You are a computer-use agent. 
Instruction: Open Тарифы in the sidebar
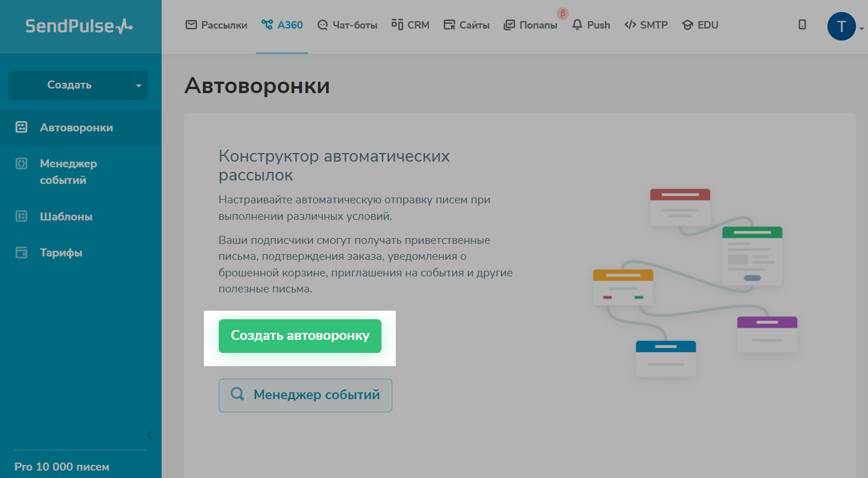61,252
